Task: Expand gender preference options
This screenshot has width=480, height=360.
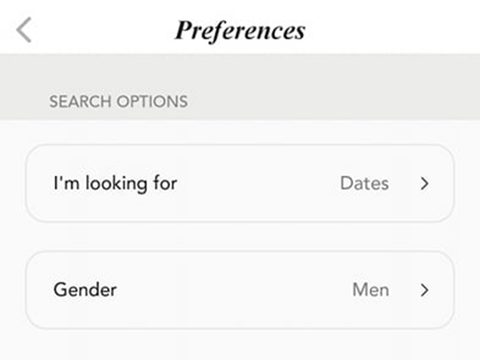Action: (x=424, y=290)
